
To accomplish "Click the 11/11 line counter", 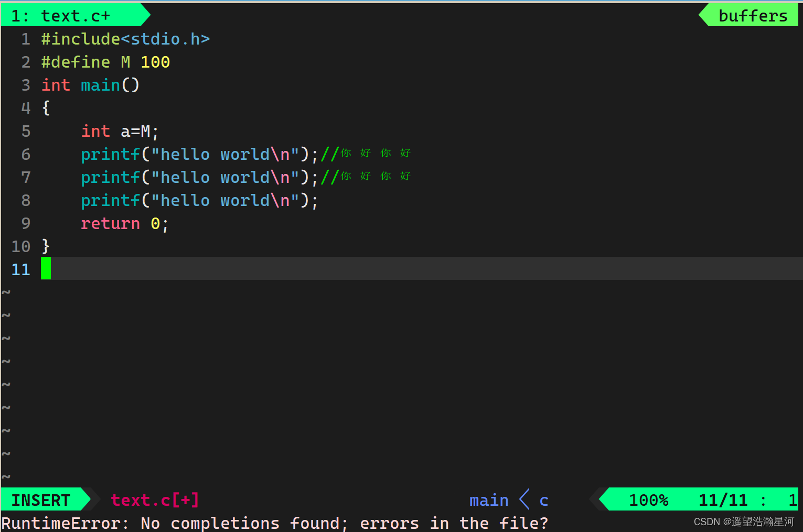I will [x=723, y=500].
